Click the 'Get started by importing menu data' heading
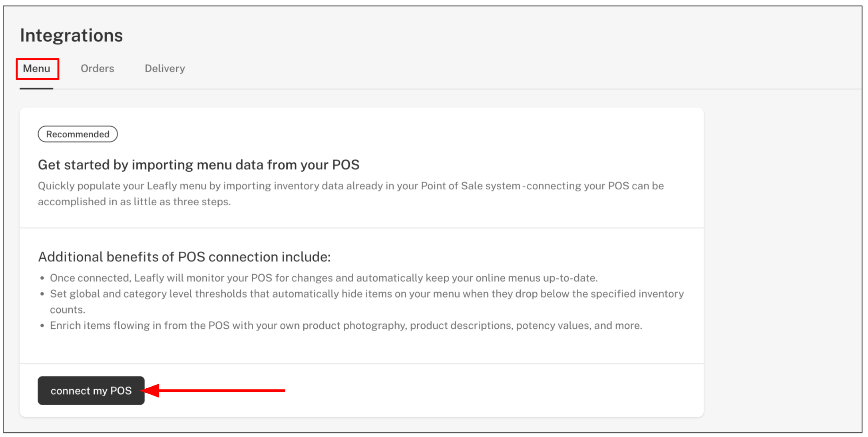The image size is (868, 437). click(x=199, y=165)
